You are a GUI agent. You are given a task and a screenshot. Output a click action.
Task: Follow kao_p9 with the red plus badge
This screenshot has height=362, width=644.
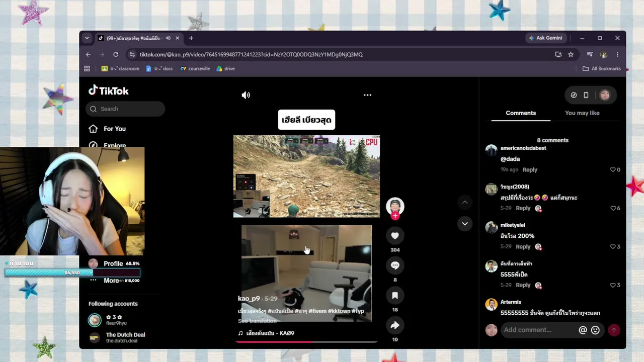click(x=395, y=216)
